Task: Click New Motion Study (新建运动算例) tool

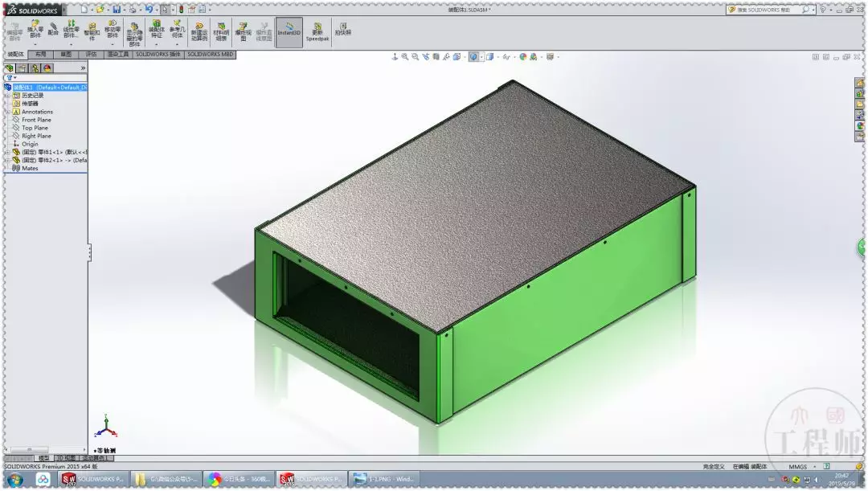Action: pos(199,31)
